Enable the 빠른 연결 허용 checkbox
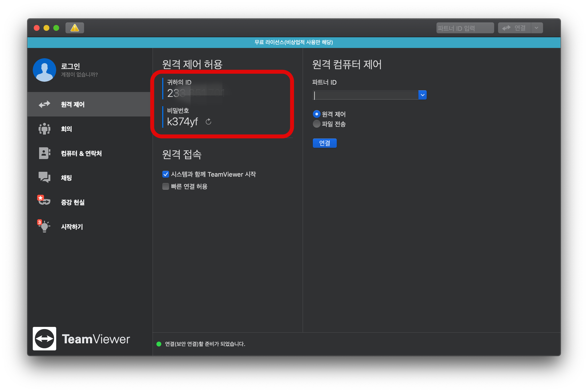The width and height of the screenshot is (588, 392). tap(165, 186)
